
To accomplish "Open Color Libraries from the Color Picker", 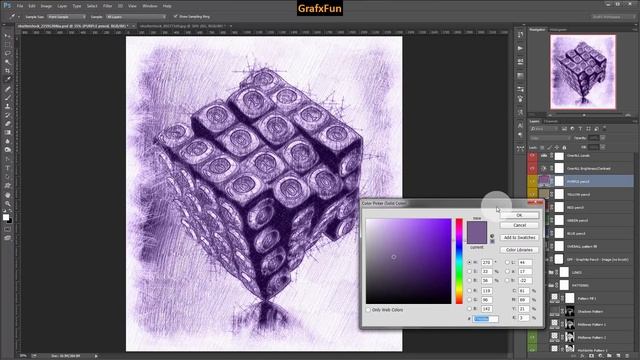I will point(519,250).
